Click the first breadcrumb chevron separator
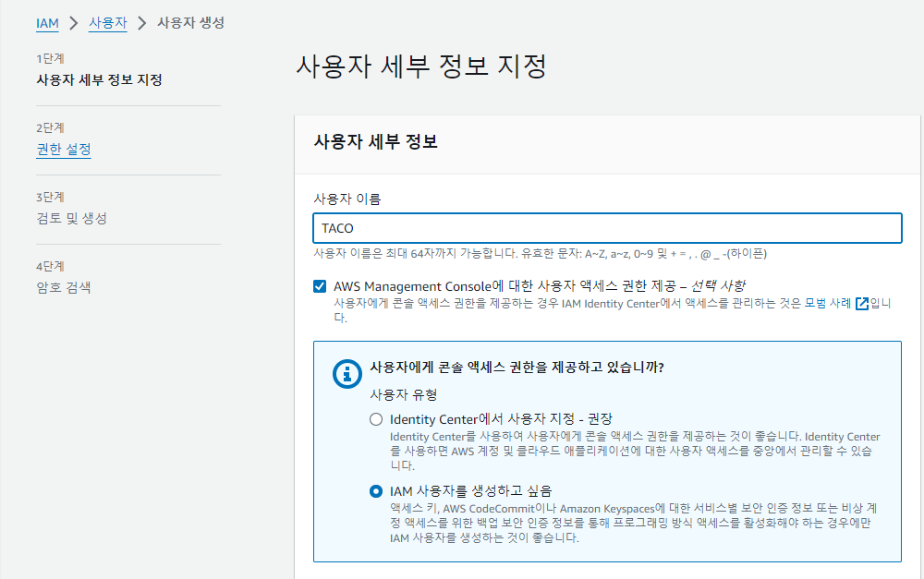This screenshot has width=924, height=579. point(74,23)
